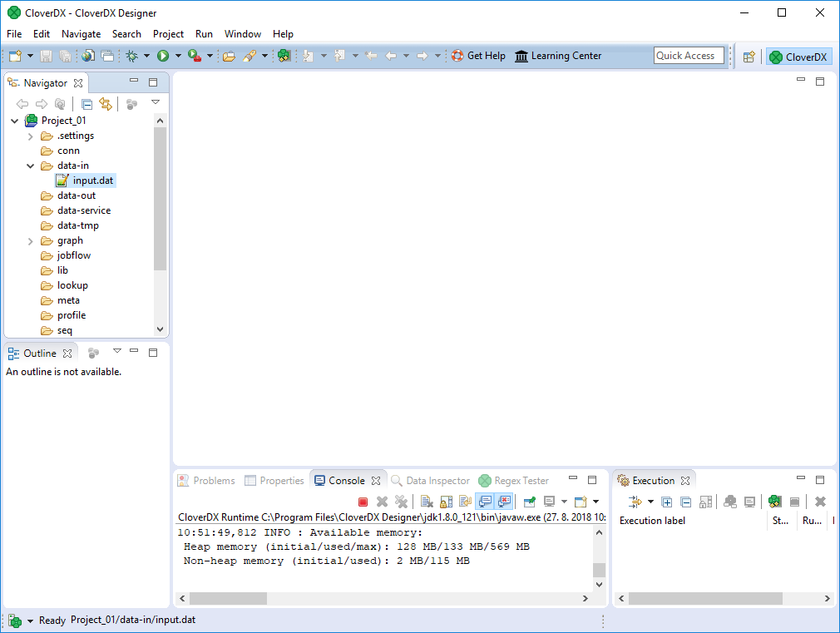Screen dimensions: 840x633
Task: Click the Open Web Browser globe icon
Action: click(88, 56)
